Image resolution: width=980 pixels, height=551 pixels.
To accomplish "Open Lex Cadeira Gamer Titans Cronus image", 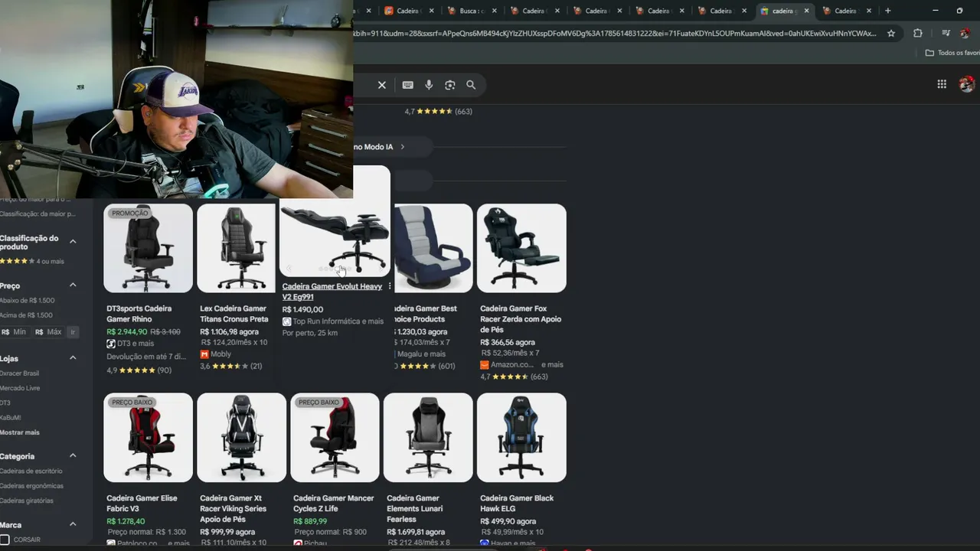I will [x=236, y=248].
